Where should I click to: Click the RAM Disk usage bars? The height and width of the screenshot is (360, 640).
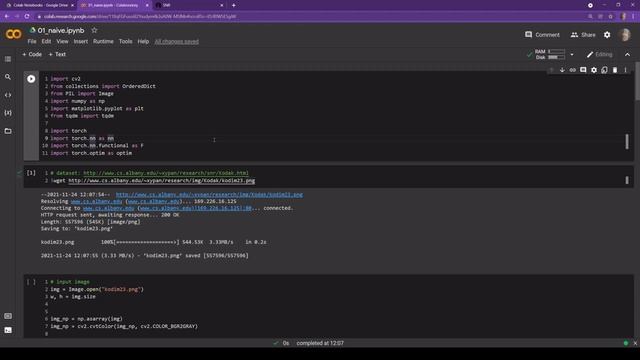pyautogui.click(x=550, y=54)
